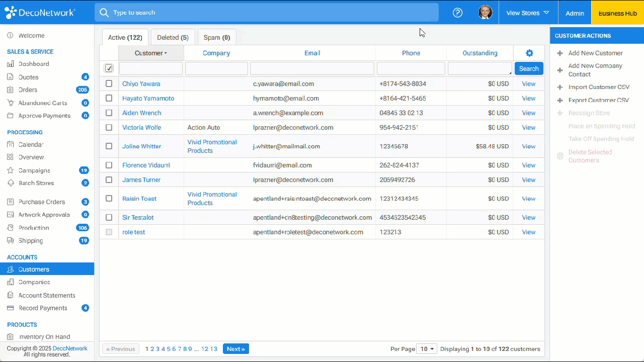This screenshot has width=644, height=362.
Task: Click the help question mark icon
Action: coord(457,13)
